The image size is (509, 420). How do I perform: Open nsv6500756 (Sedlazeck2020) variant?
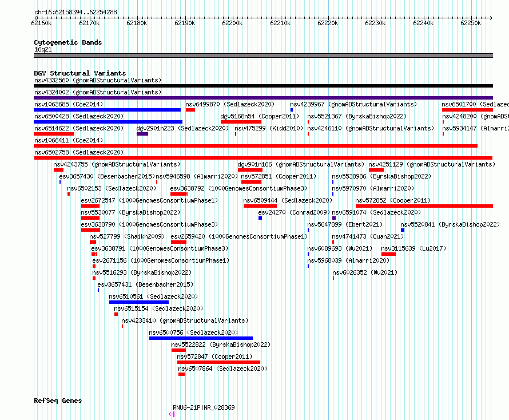193,332
